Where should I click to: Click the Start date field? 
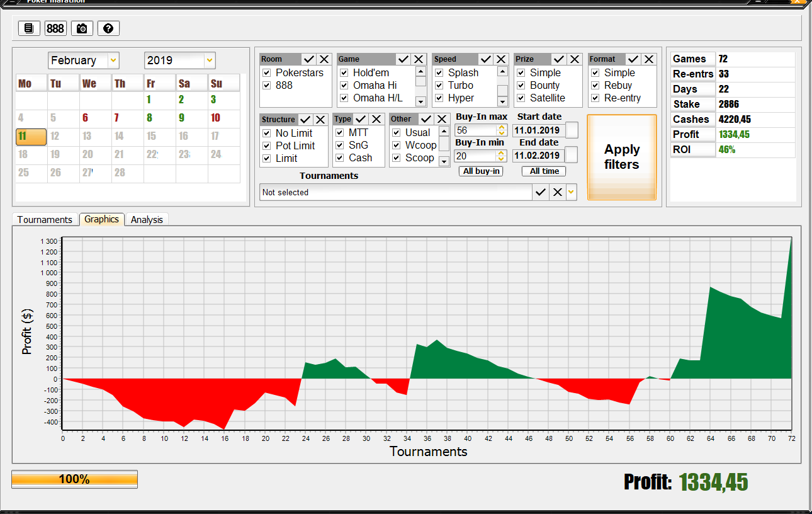tap(539, 130)
